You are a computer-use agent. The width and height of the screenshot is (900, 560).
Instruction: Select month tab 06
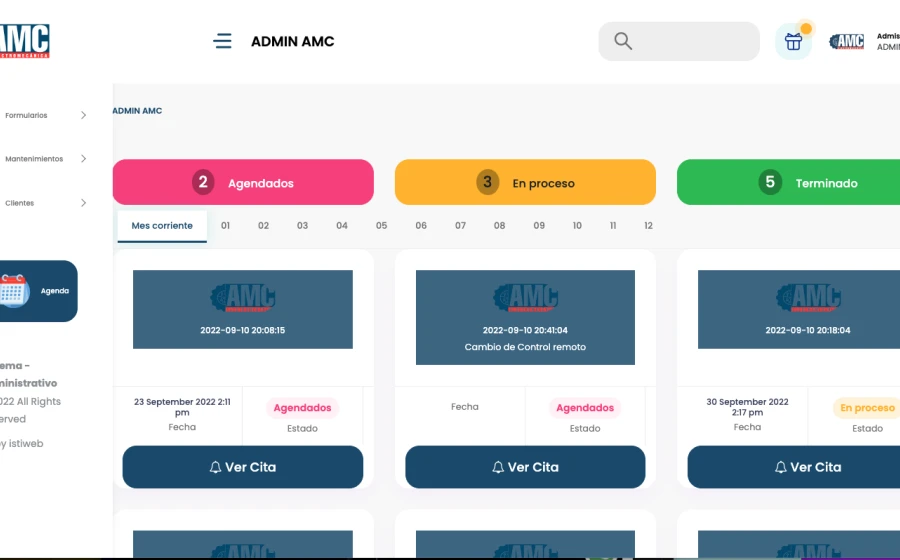[421, 226]
